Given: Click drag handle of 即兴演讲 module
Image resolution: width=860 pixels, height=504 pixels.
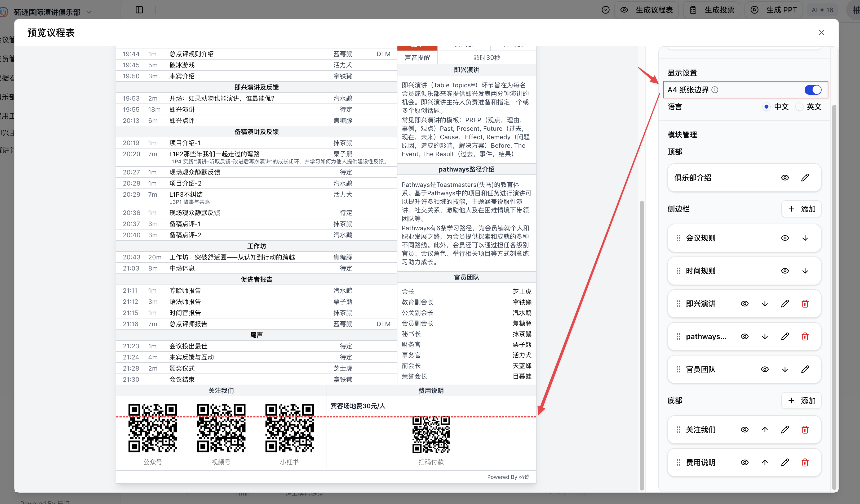Looking at the screenshot, I should tap(679, 304).
